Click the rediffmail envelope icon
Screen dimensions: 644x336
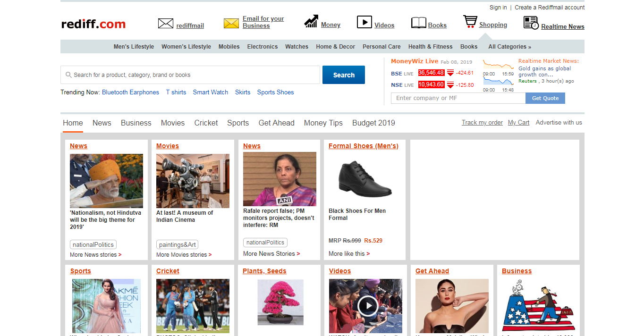[165, 23]
